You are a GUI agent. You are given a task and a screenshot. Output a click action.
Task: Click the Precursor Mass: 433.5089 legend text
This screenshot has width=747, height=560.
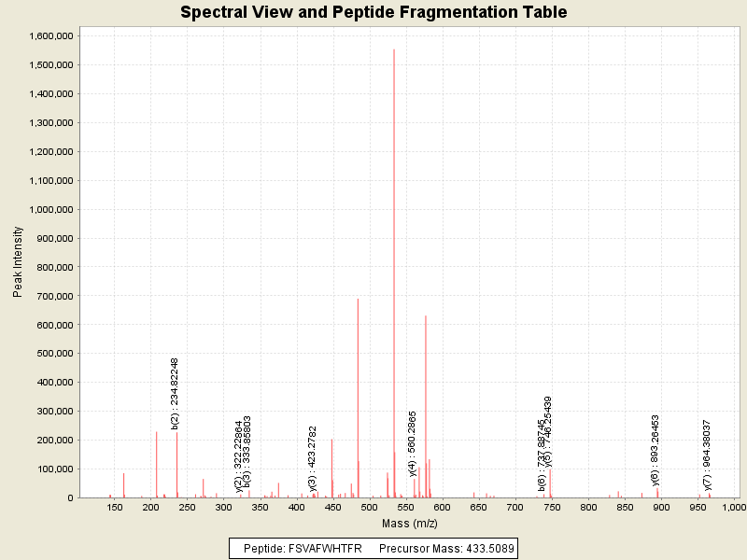[446, 548]
